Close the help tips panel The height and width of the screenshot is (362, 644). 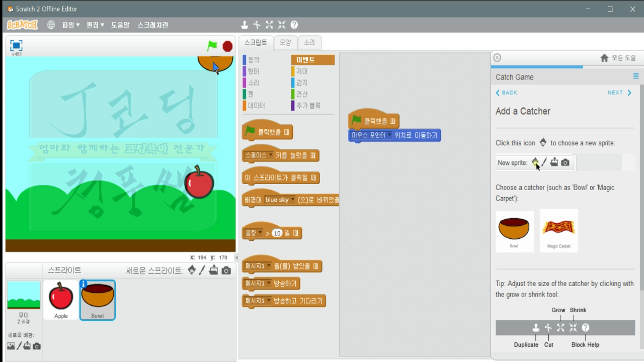click(497, 57)
